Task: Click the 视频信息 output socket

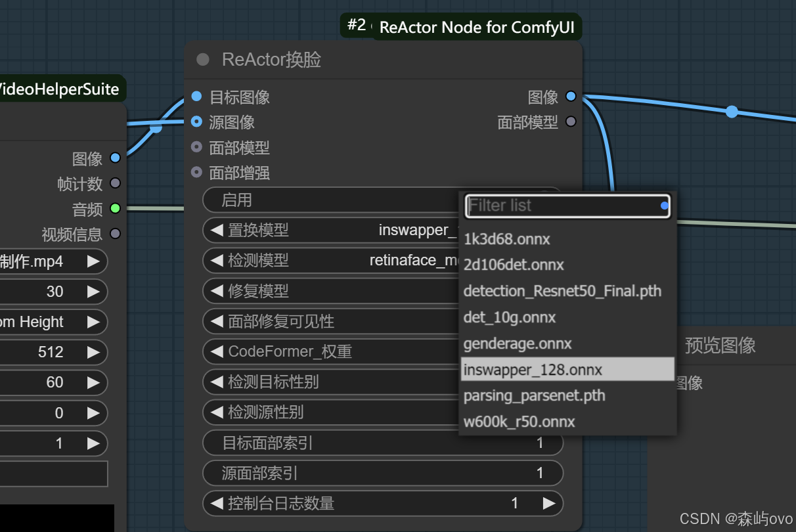Action: click(116, 233)
